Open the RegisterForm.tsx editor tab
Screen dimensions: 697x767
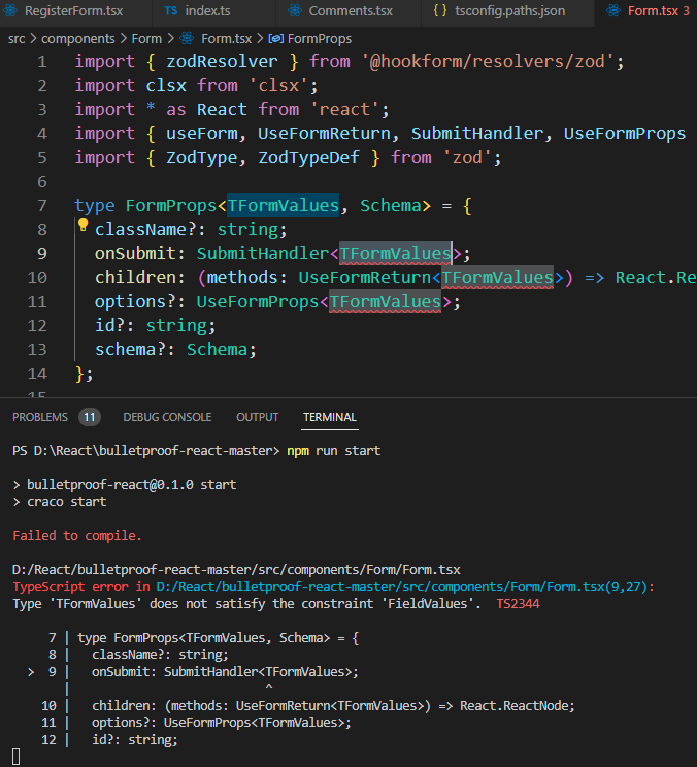point(73,11)
